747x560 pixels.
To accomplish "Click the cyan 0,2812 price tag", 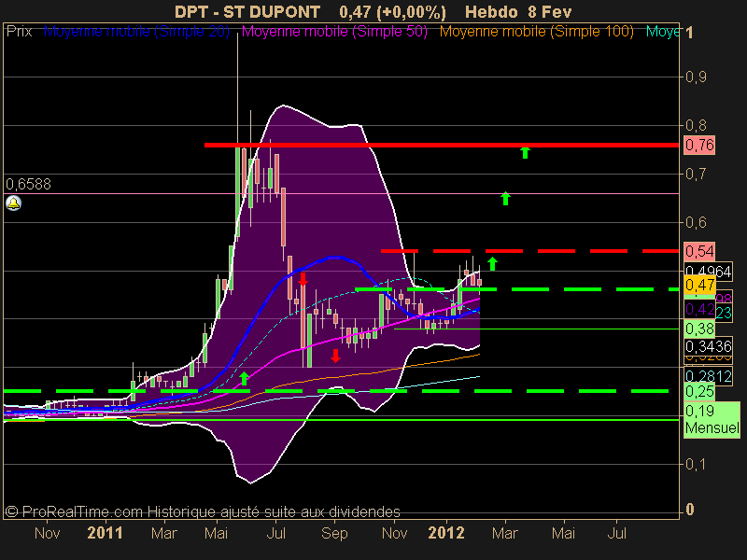I will pos(708,376).
